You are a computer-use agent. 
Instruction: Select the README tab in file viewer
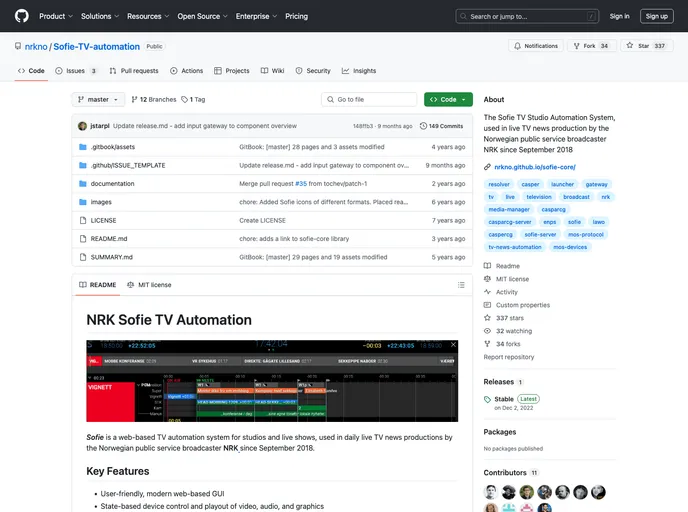tap(97, 285)
